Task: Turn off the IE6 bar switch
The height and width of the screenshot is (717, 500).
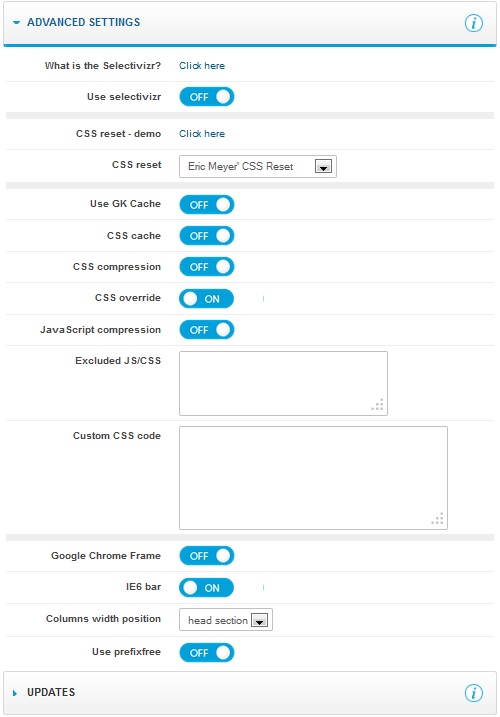Action: (207, 588)
